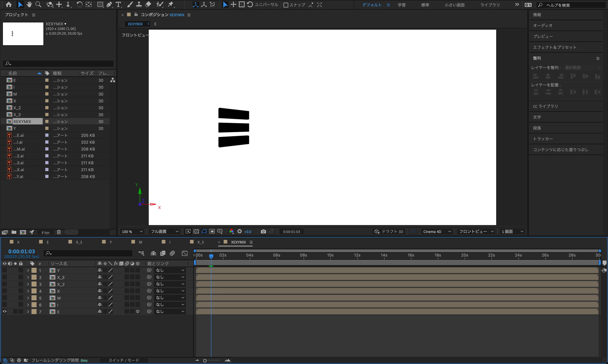The image size is (608, 364).
Task: Switch to the 学習 workspace
Action: (401, 5)
